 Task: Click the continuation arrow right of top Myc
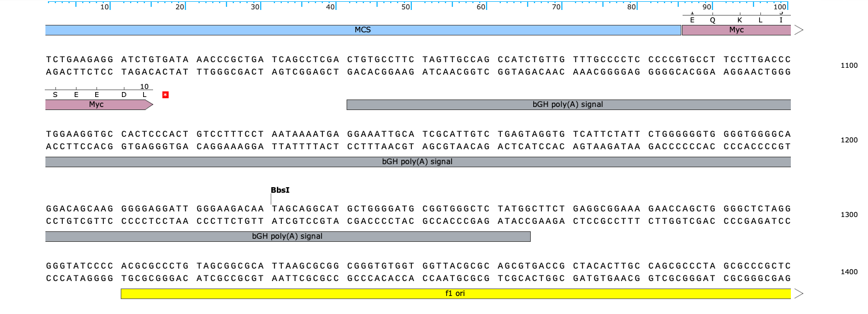[800, 30]
